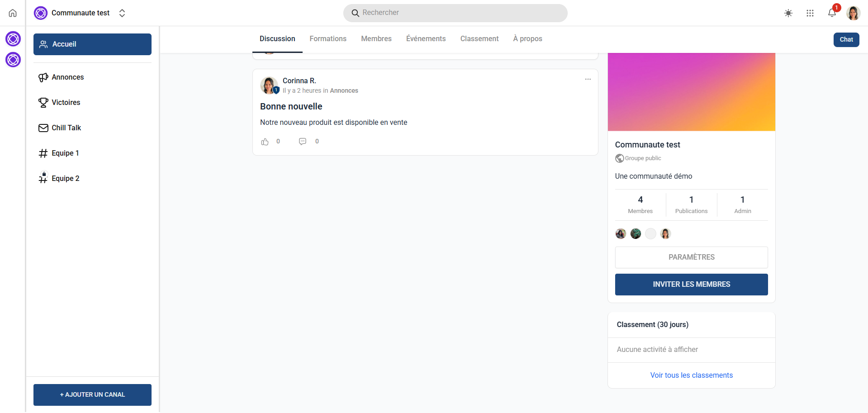Toggle the light/dark theme sun icon
Screen dimensions: 868x413
coord(788,13)
